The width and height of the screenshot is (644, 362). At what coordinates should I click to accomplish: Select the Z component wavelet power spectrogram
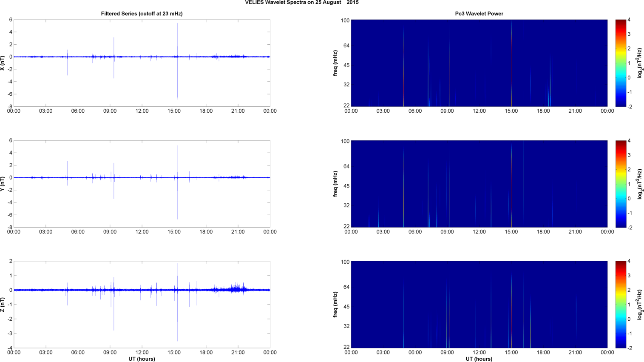coord(479,305)
